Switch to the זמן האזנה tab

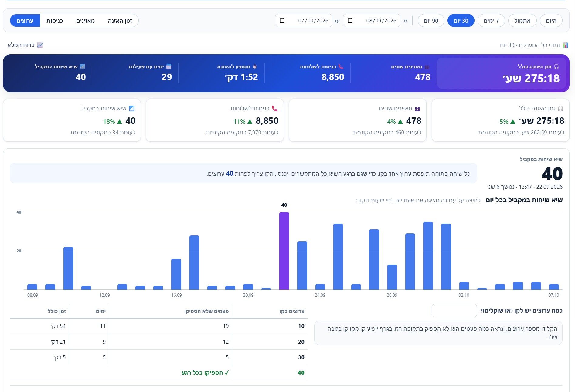(120, 21)
